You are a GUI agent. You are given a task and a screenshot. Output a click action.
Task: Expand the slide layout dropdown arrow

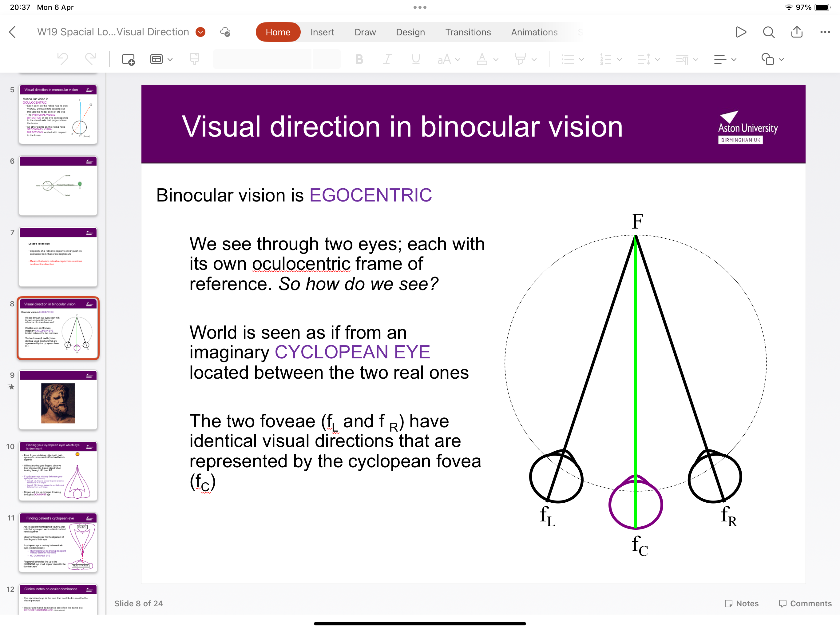170,60
